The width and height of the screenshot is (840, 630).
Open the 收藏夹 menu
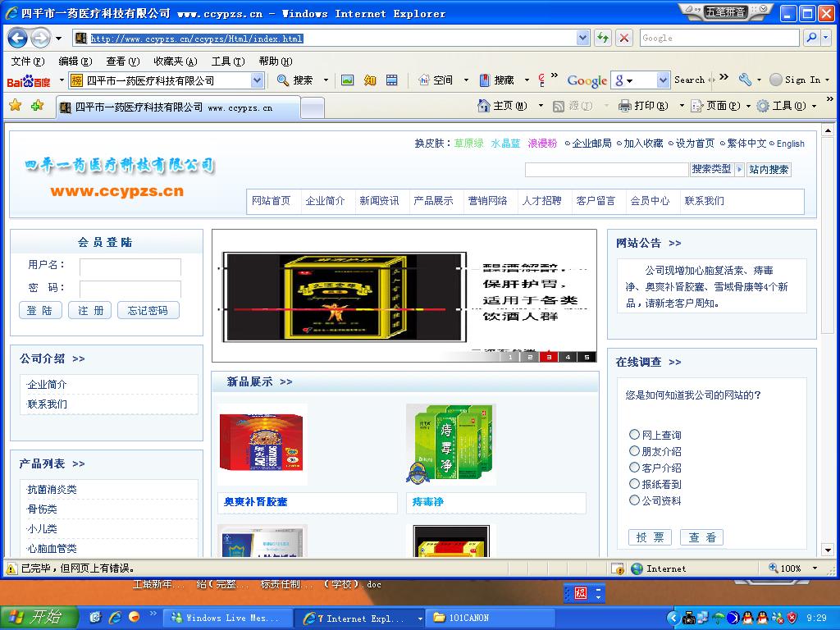coord(175,61)
